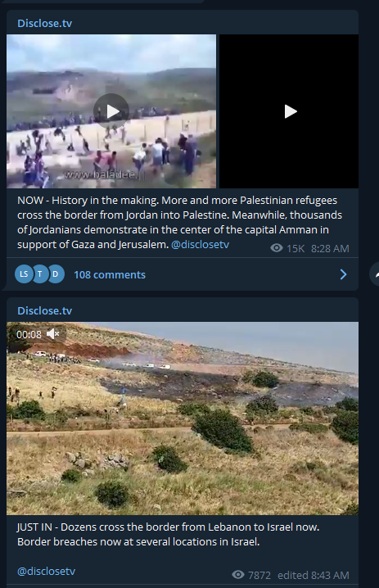Play the black second video

pyautogui.click(x=289, y=111)
